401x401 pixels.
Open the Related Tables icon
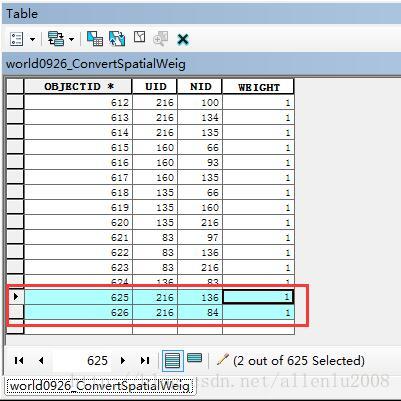[56, 39]
